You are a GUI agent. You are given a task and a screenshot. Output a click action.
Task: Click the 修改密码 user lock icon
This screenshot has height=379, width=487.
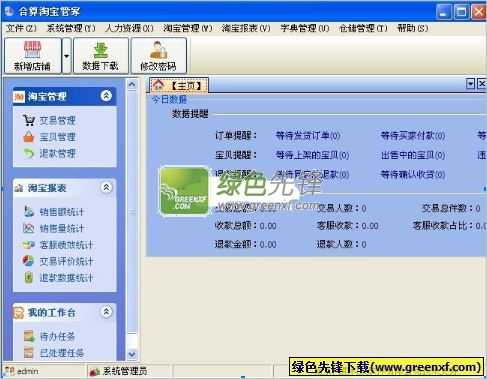(158, 55)
